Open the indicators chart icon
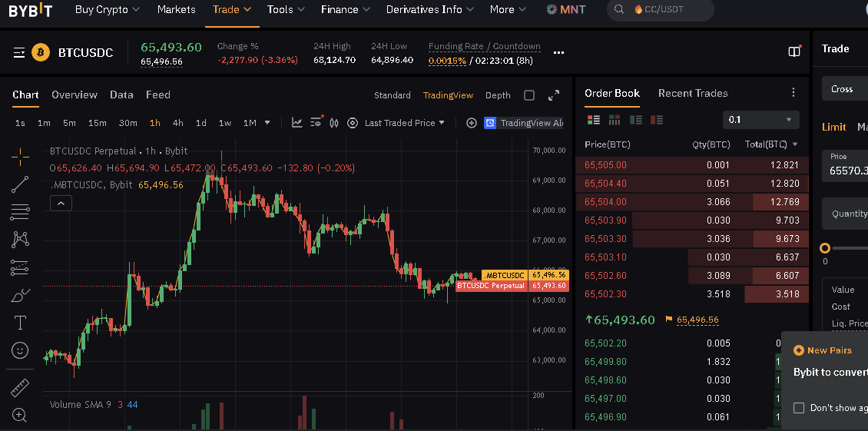 (x=297, y=122)
